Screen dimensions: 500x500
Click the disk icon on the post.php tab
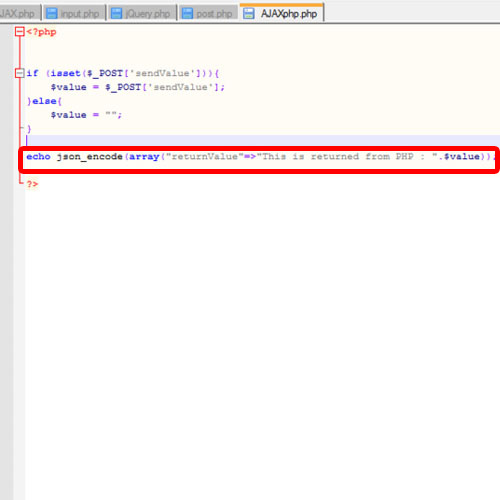pyautogui.click(x=187, y=13)
